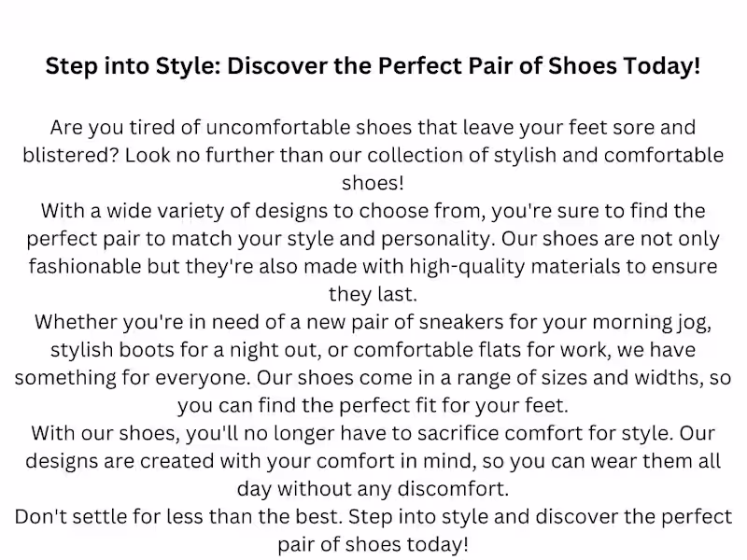Click the standalone line reading 'shoes!'
Viewport: 747px width, 560px height.
point(373,182)
